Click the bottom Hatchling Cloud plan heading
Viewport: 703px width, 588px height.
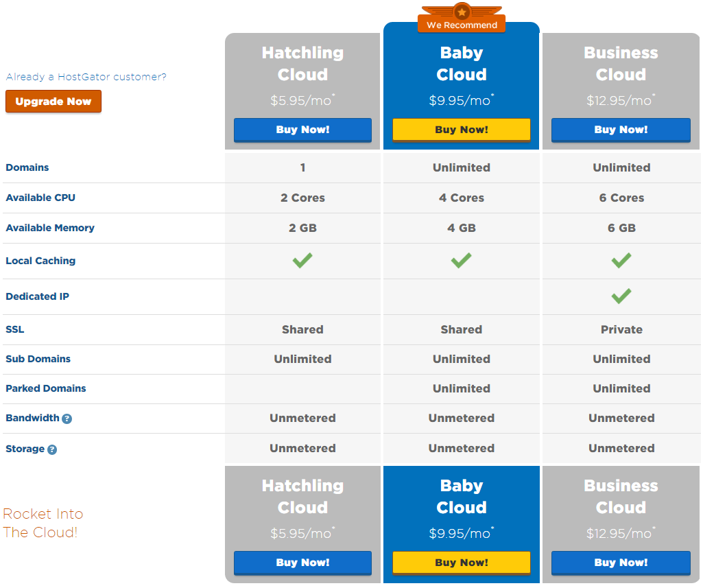(302, 497)
